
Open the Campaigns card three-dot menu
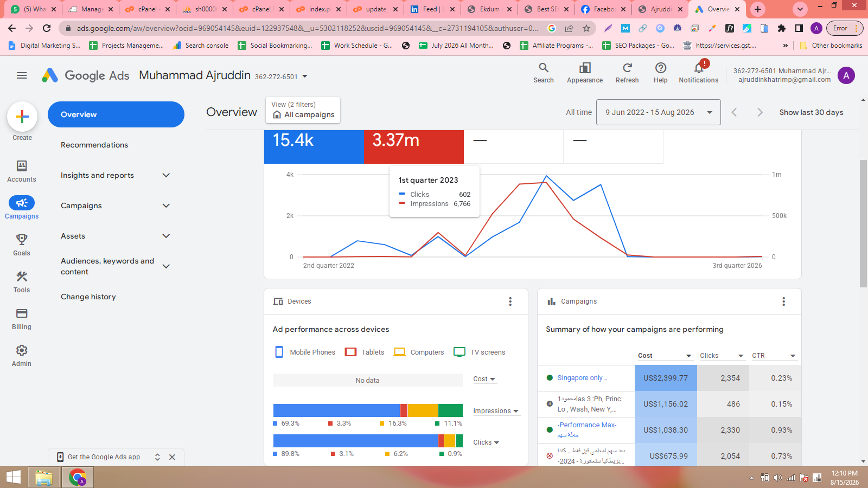pyautogui.click(x=783, y=301)
